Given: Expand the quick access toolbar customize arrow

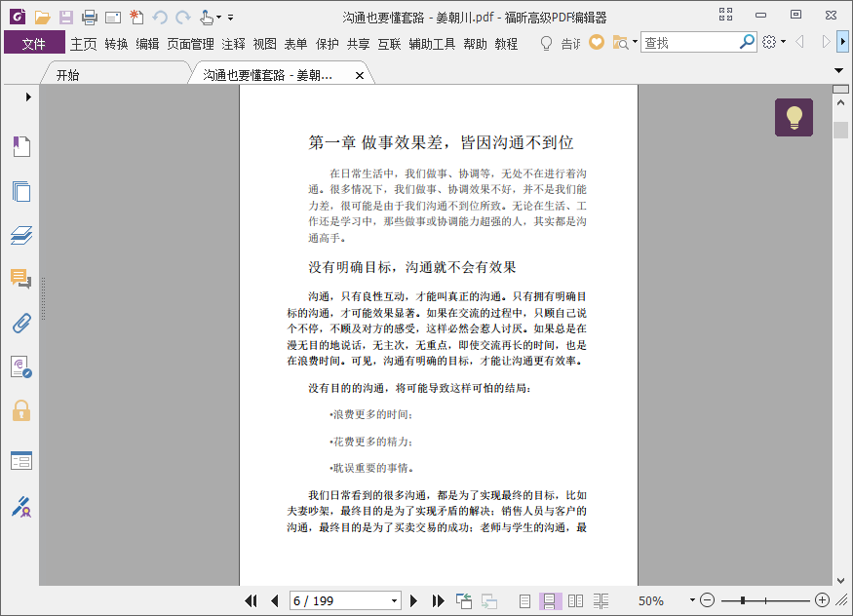Looking at the screenshot, I should [231, 18].
